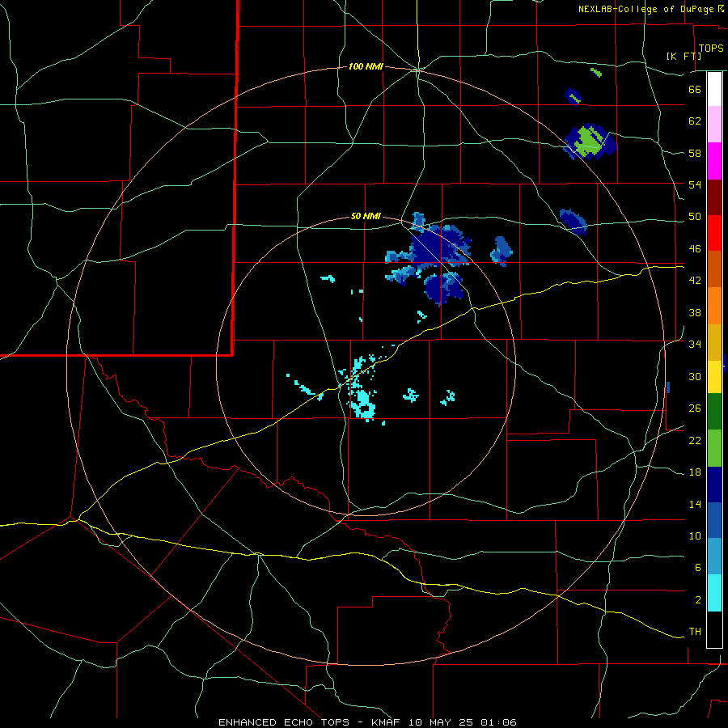Click legend scale value 46

point(695,249)
